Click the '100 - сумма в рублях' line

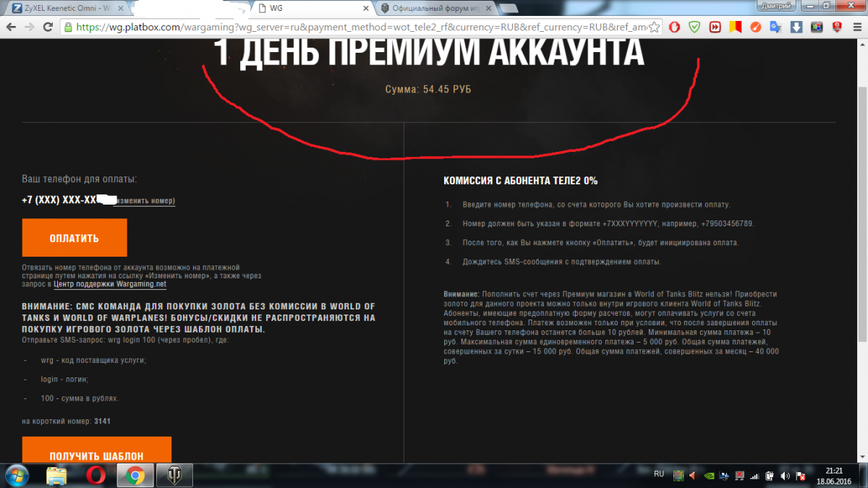(x=80, y=398)
